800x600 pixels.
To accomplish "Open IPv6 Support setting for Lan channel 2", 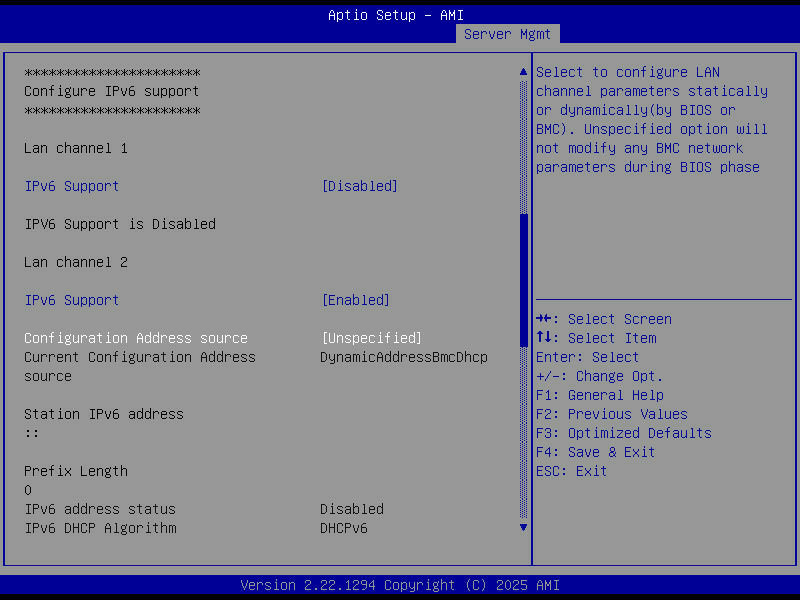I will click(71, 300).
